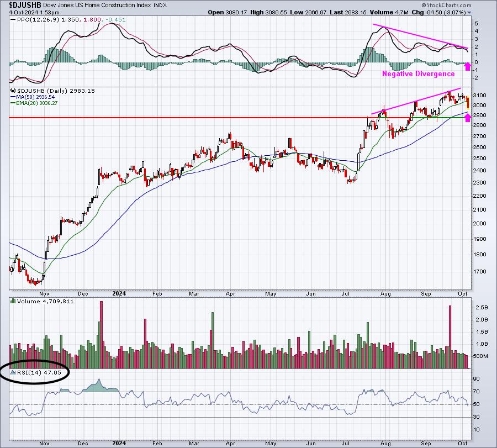The image size is (497, 448).
Task: Open the dropdown arrow beside Chg value
Action: (x=469, y=13)
